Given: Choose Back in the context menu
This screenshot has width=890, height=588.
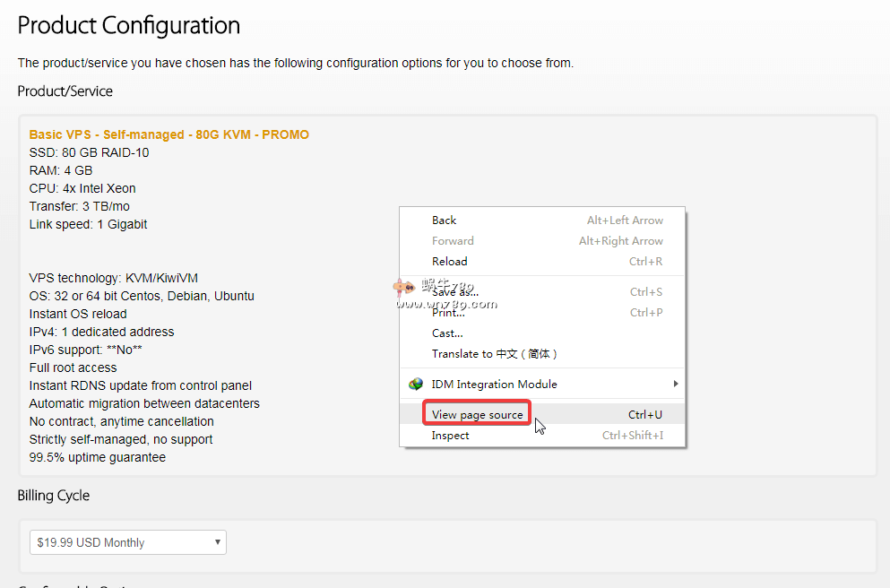Looking at the screenshot, I should pyautogui.click(x=445, y=220).
